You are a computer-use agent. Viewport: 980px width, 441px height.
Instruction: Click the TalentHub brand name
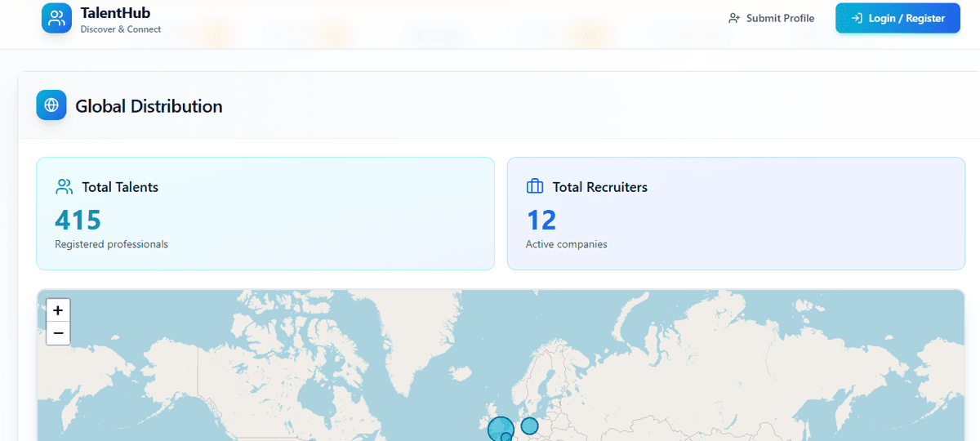pyautogui.click(x=115, y=13)
